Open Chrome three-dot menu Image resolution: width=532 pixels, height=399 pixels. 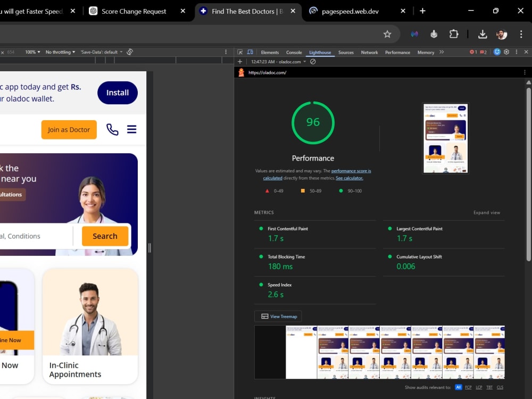[521, 34]
